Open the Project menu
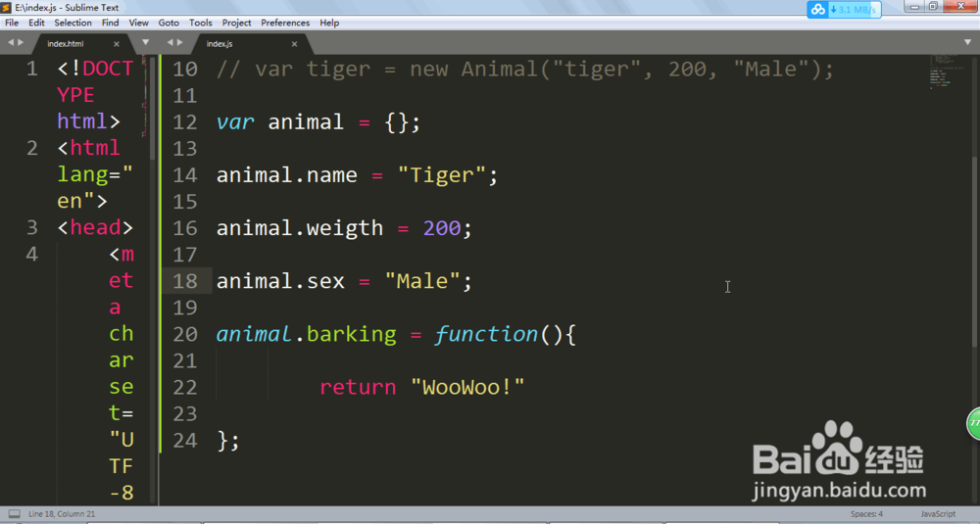The height and width of the screenshot is (524, 980). pyautogui.click(x=236, y=23)
